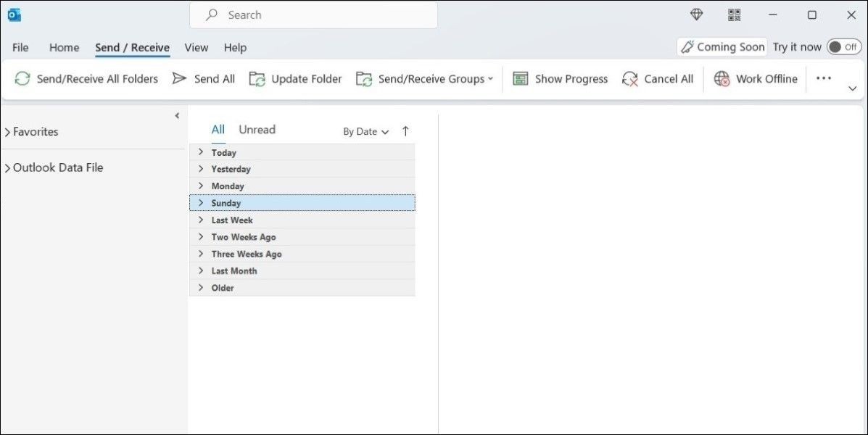This screenshot has height=435, width=868.
Task: Select the Send / Receive ribbon tab
Action: coord(132,48)
